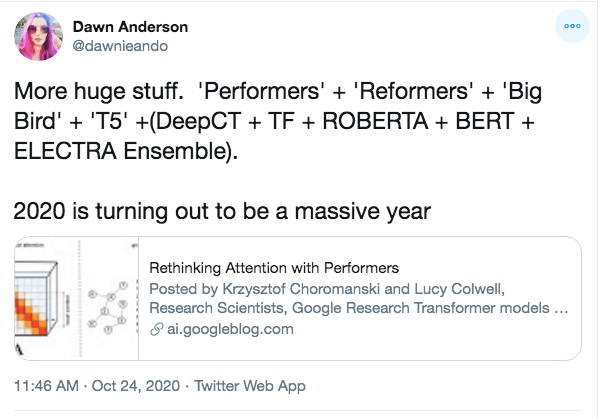Click the 'More huge stuff' tweet text
This screenshot has height=419, width=605.
(x=98, y=91)
